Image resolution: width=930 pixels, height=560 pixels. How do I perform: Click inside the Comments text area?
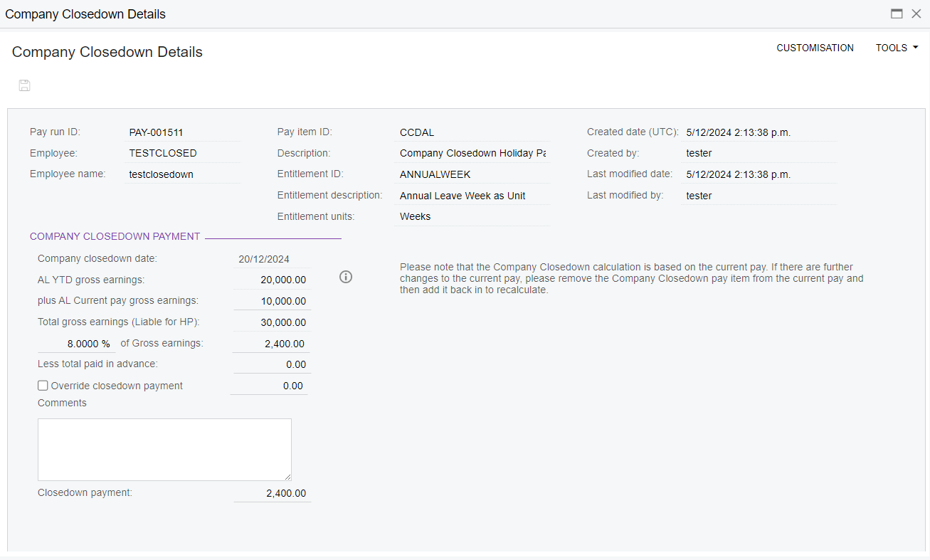pos(164,449)
